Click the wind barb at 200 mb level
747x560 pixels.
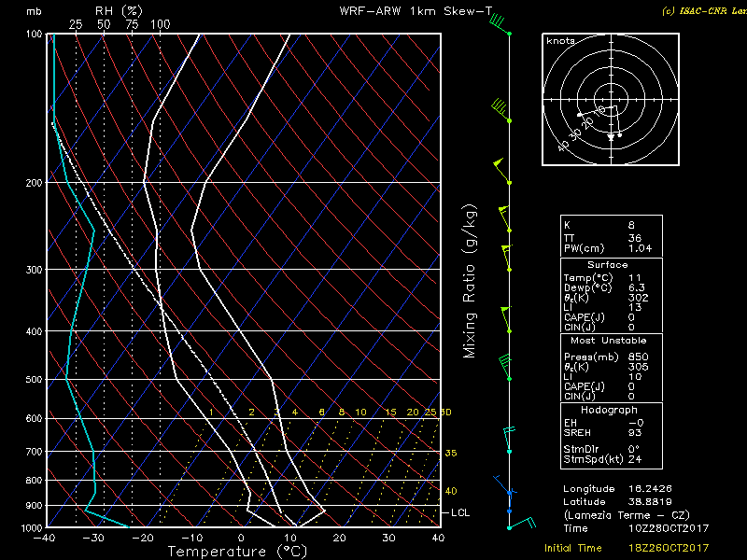(502, 171)
